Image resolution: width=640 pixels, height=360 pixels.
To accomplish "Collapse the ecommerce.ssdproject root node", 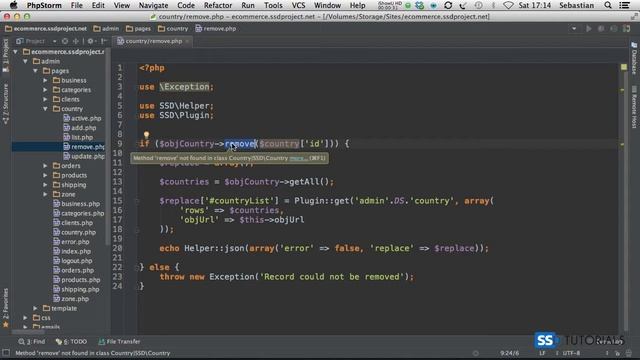I will (16, 52).
